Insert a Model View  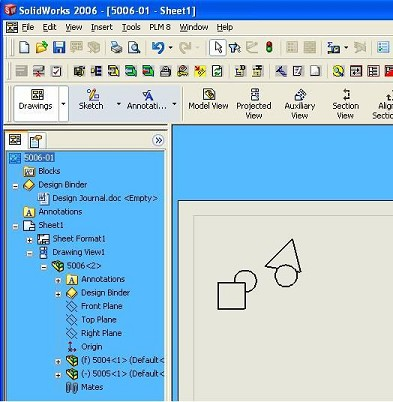tap(208, 100)
